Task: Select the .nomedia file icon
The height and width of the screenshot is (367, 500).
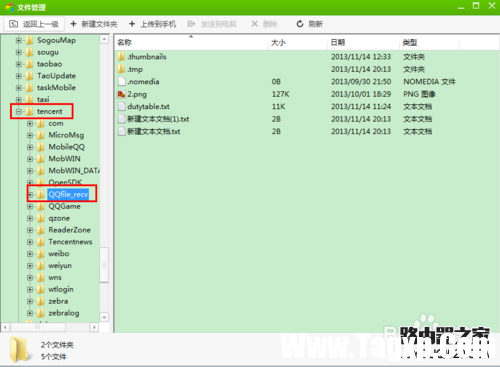Action: click(122, 82)
